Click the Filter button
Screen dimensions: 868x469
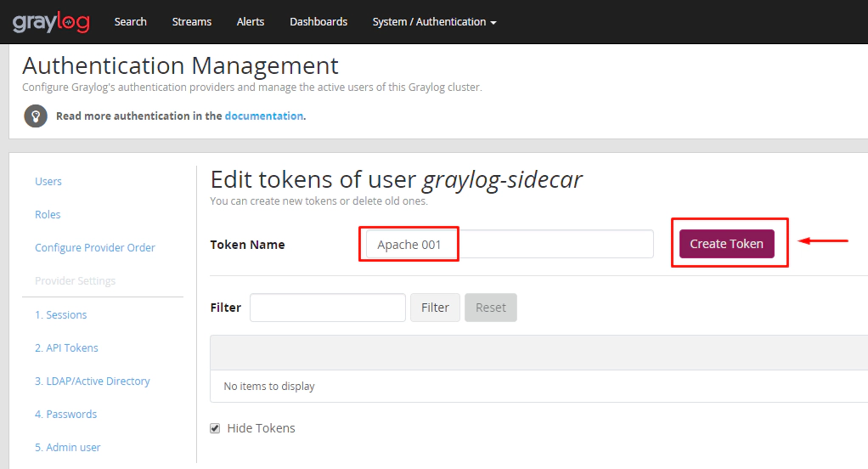(x=435, y=308)
